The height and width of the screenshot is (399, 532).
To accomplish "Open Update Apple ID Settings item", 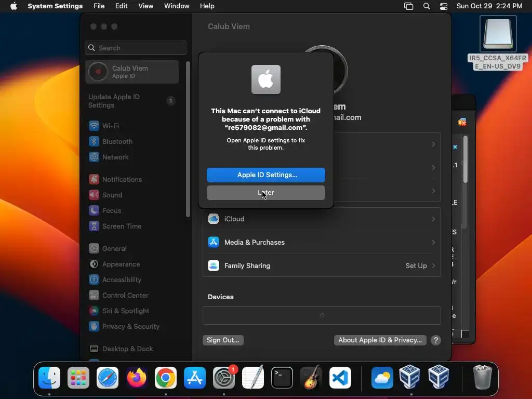I will (132, 101).
